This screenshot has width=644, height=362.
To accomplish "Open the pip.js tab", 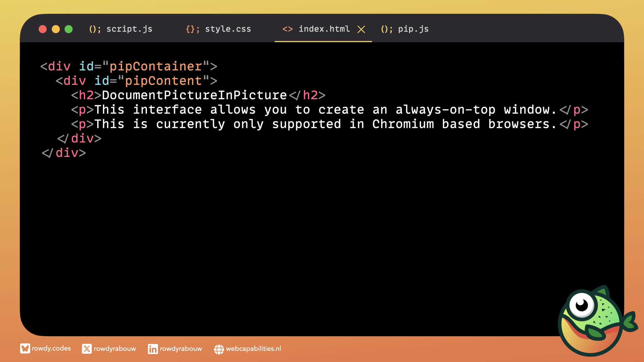I will point(413,29).
